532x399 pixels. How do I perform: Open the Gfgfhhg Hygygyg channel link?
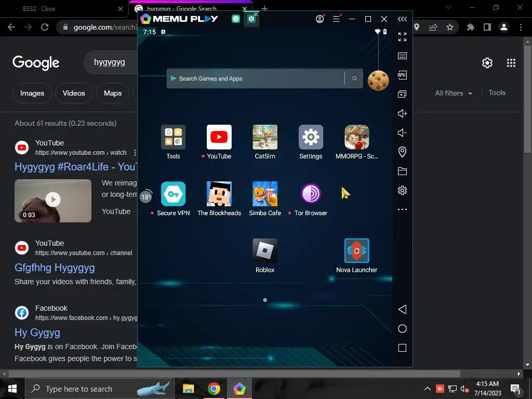(55, 268)
